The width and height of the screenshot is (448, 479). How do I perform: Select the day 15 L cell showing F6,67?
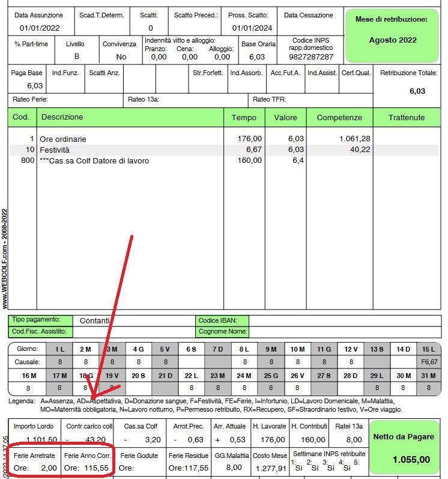(429, 362)
